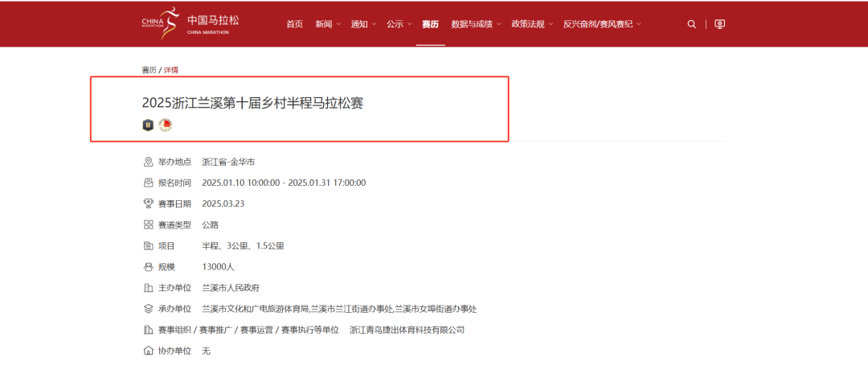Expand the 新闻 dropdown menu
868x382 pixels.
(x=327, y=24)
